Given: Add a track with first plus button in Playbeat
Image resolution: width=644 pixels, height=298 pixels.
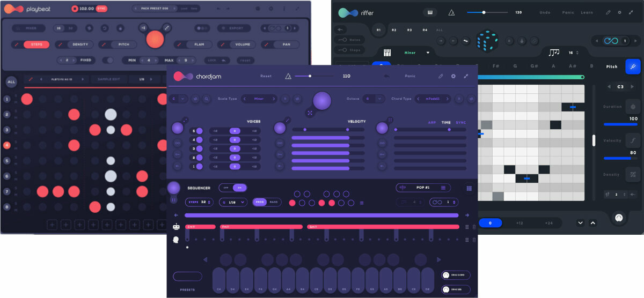Looking at the screenshot, I should click(52, 225).
